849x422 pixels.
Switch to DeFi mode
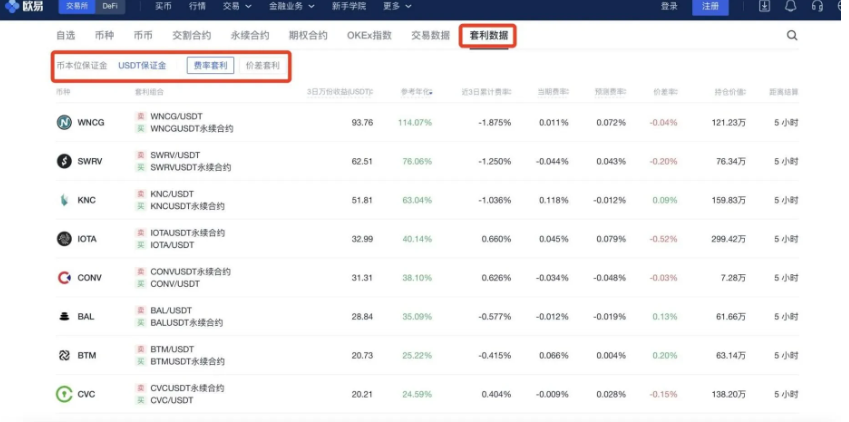[x=110, y=7]
